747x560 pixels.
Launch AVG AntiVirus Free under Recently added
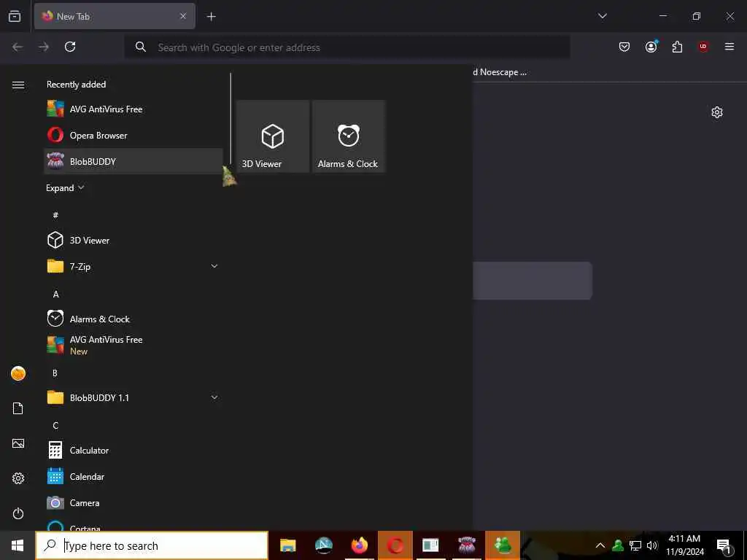133,109
